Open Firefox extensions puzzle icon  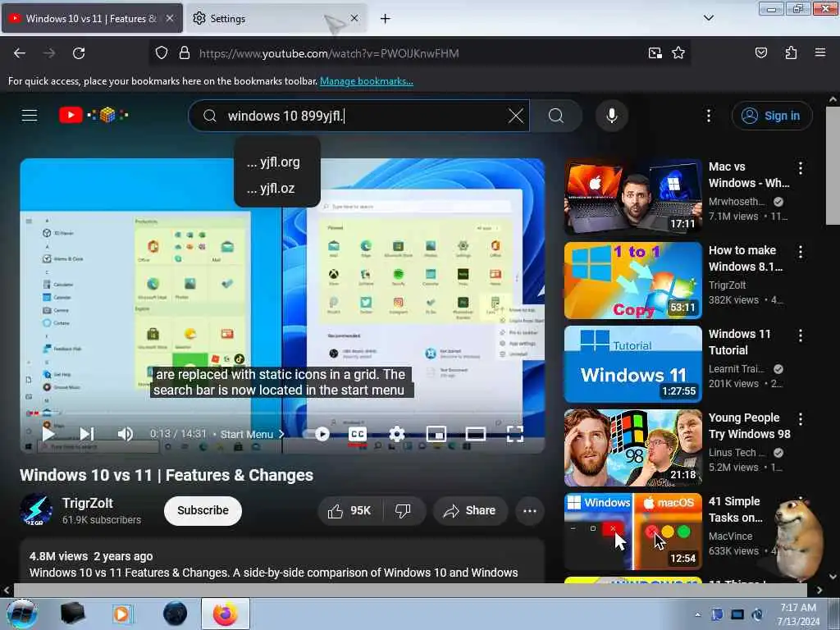[x=791, y=53]
